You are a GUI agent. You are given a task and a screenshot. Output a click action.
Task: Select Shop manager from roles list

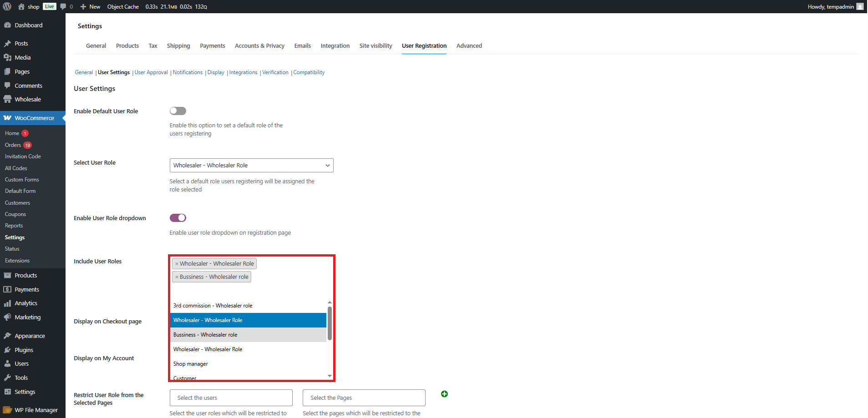coord(191,364)
